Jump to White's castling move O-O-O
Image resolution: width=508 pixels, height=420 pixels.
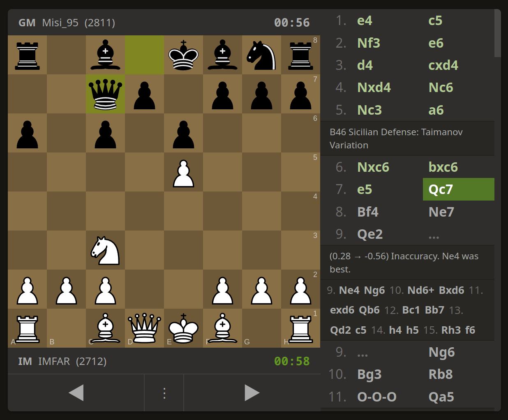point(376,397)
